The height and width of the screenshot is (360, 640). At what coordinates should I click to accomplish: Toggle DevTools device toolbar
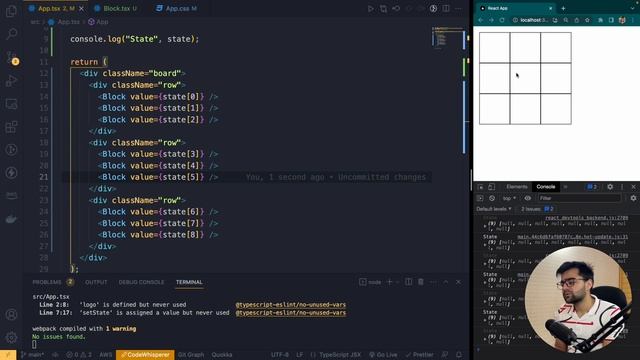[x=491, y=187]
